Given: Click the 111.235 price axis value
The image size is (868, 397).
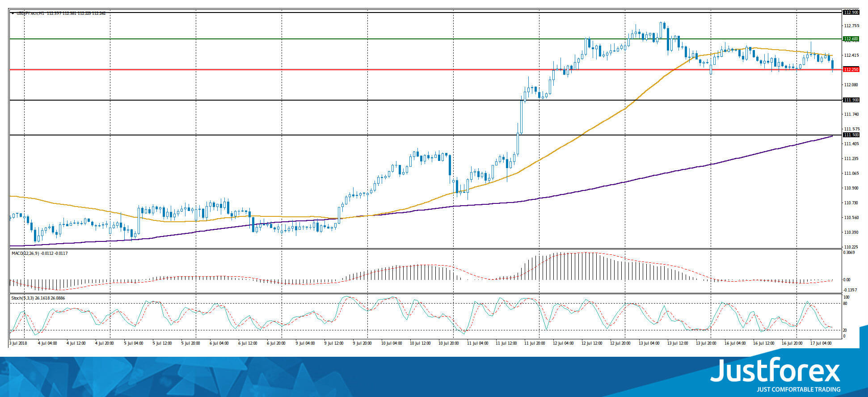Looking at the screenshot, I should pyautogui.click(x=851, y=159).
